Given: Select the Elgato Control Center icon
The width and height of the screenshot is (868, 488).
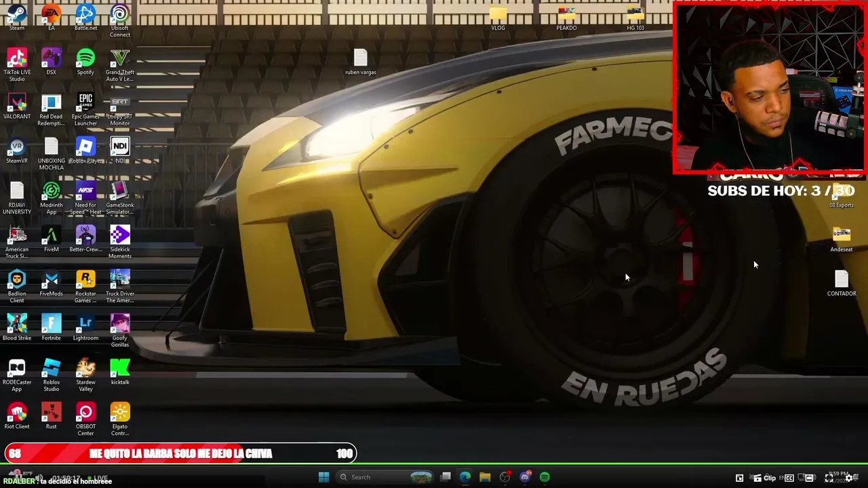Looking at the screenshot, I should point(120,420).
